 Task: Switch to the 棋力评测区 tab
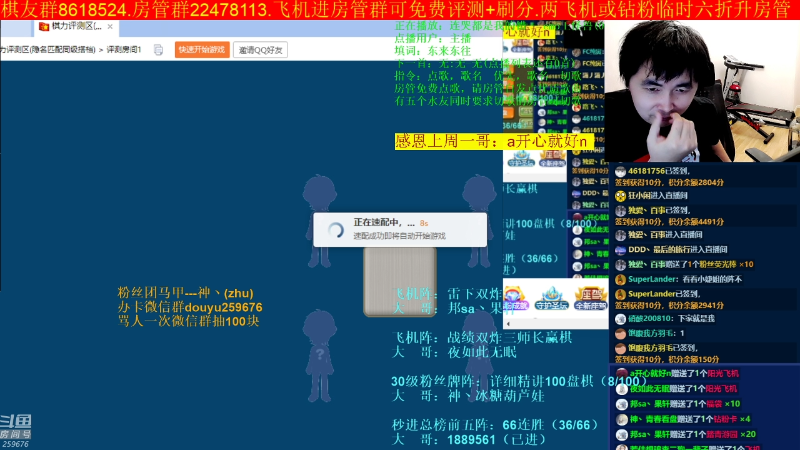[x=77, y=26]
